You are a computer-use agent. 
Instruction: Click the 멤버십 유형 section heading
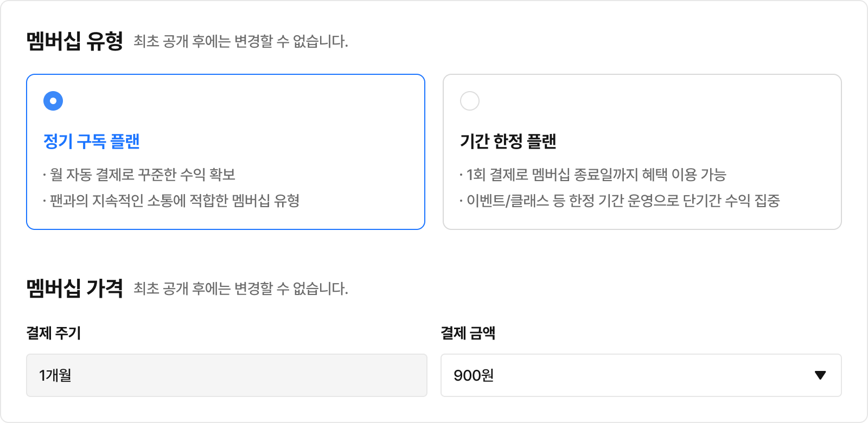[75, 41]
